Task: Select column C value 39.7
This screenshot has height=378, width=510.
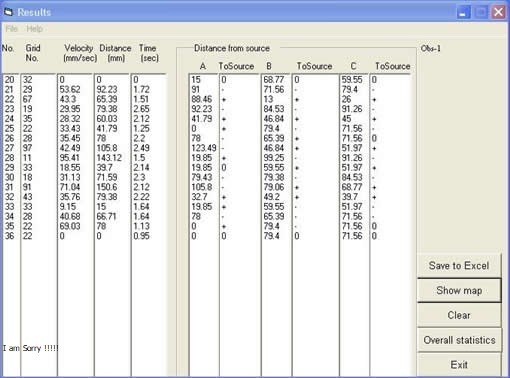Action: click(x=350, y=197)
